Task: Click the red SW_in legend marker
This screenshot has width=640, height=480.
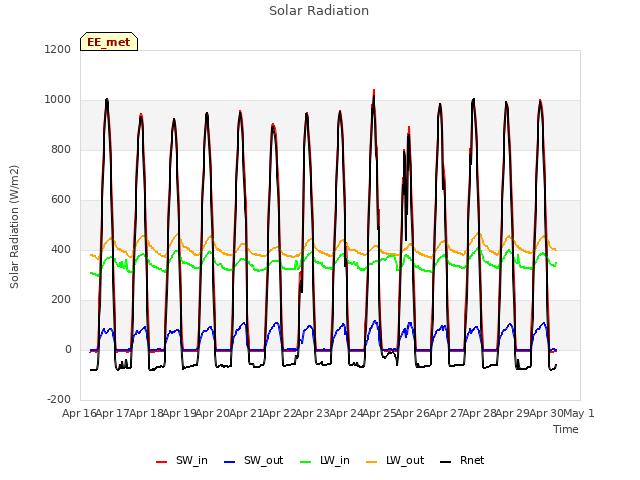Action: click(162, 462)
